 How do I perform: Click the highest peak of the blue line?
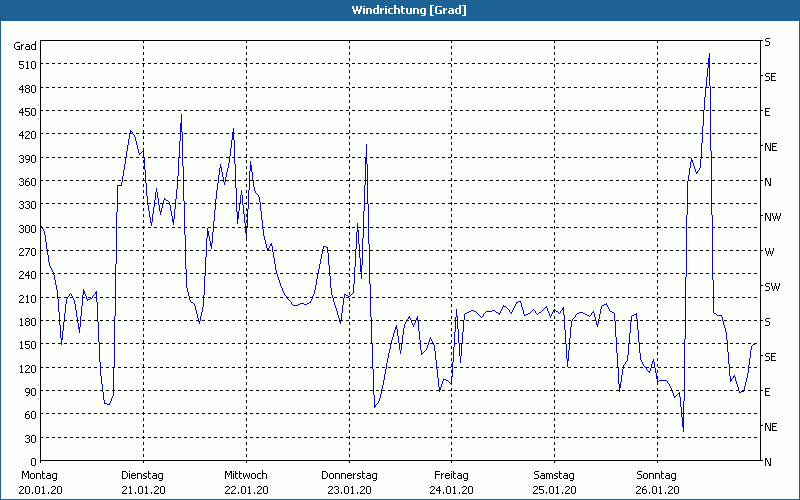709,54
